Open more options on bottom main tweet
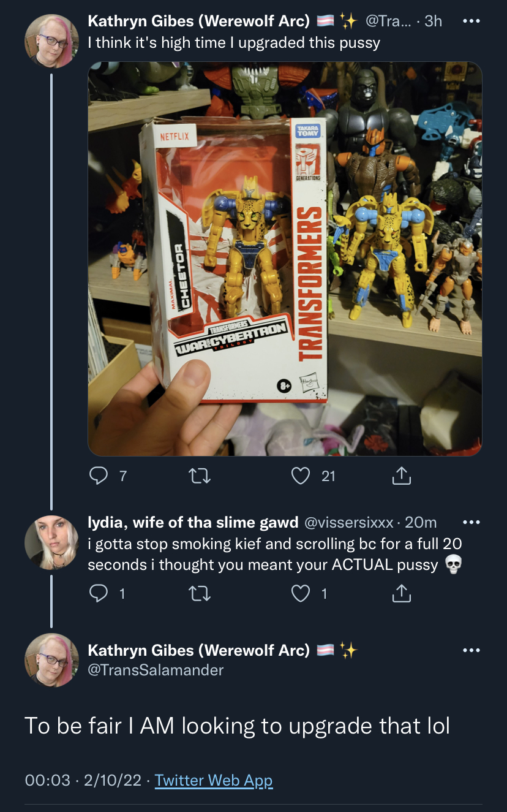The width and height of the screenshot is (507, 812). point(471,650)
